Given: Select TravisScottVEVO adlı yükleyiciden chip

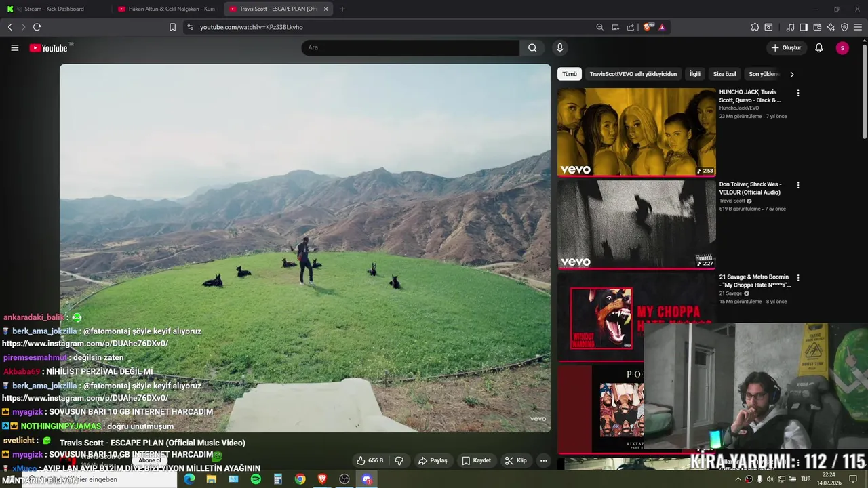Looking at the screenshot, I should (633, 74).
